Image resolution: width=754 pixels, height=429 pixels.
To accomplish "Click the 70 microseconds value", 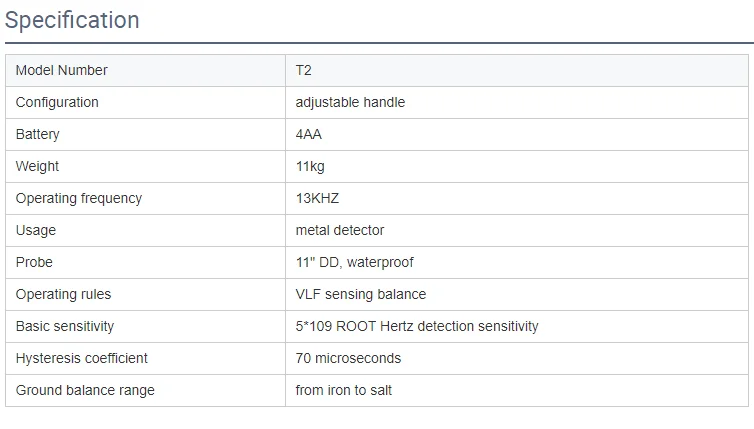I will (348, 358).
